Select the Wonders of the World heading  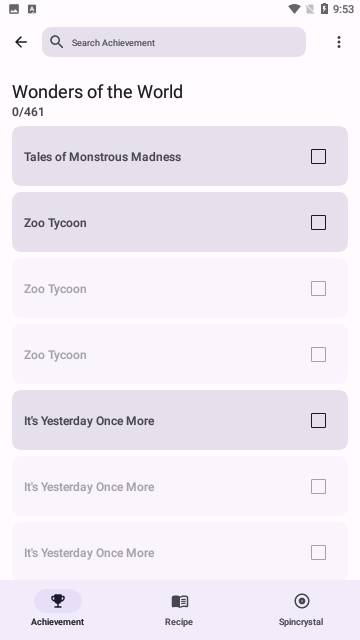pyautogui.click(x=97, y=91)
